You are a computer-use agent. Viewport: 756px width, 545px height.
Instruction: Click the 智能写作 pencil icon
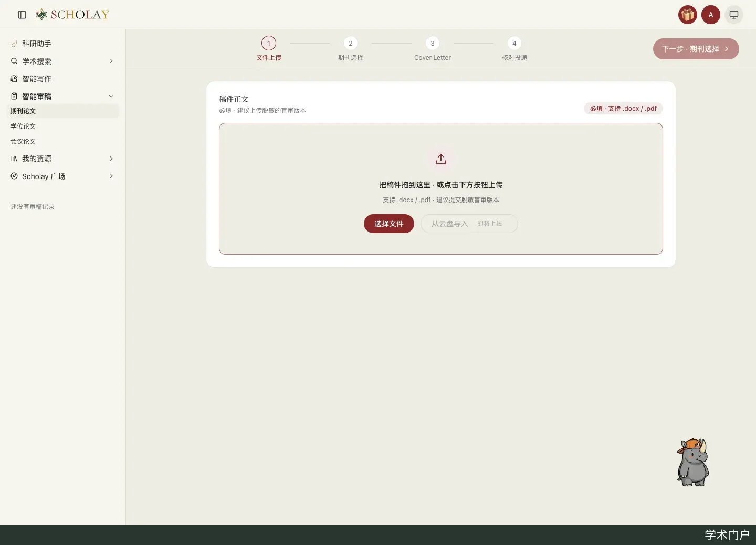pos(14,79)
